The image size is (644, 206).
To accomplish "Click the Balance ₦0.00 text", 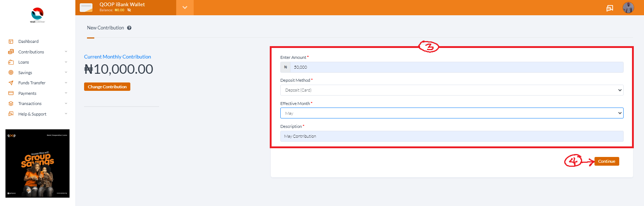I will tap(112, 10).
